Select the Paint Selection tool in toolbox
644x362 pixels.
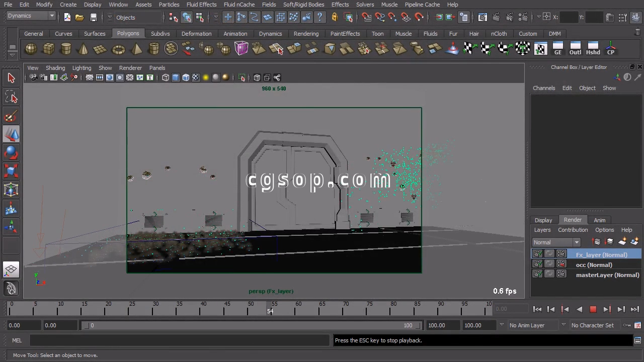coord(11,117)
